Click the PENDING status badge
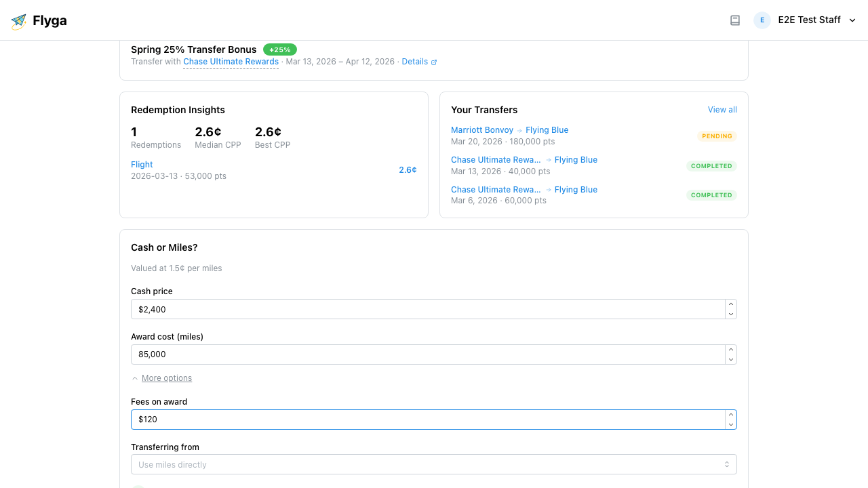Image resolution: width=868 pixels, height=488 pixels. click(x=717, y=136)
